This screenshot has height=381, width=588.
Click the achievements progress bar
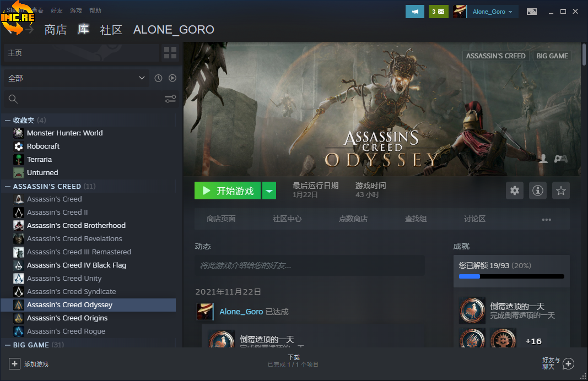click(511, 276)
